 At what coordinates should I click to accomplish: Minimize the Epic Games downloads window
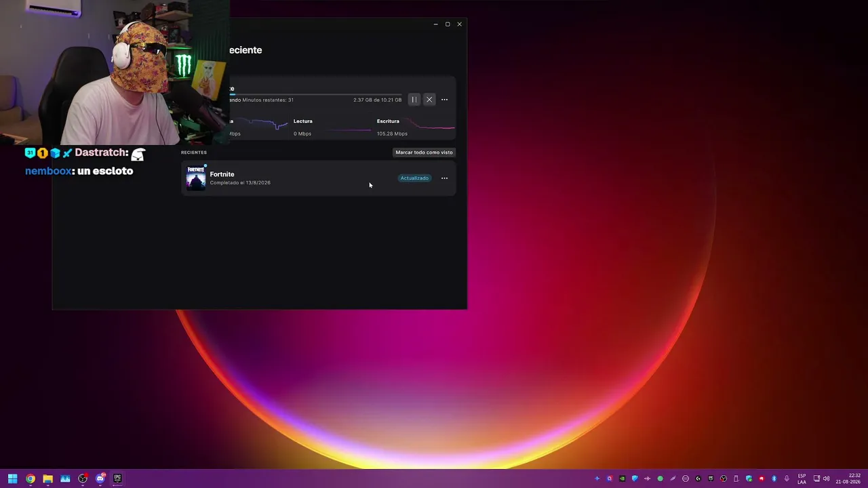click(435, 24)
